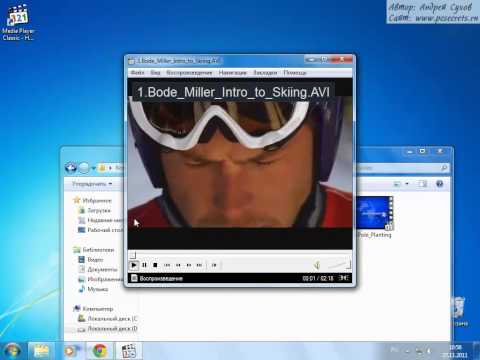The image size is (480, 360).
Task: Open Windows Media Player from taskbar
Action: coord(70,351)
